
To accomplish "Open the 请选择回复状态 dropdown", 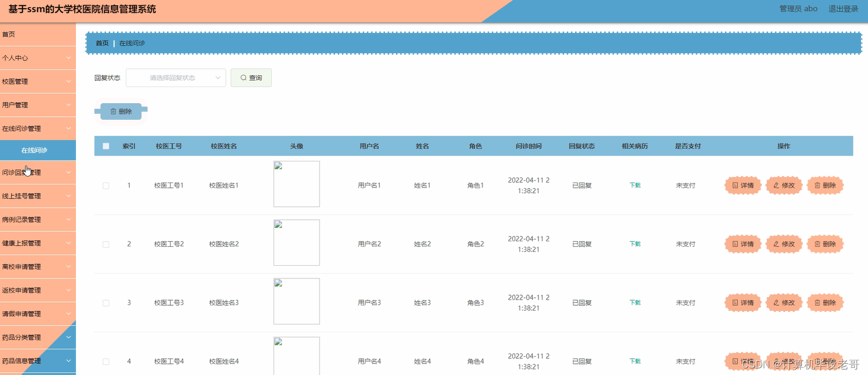I will (176, 78).
